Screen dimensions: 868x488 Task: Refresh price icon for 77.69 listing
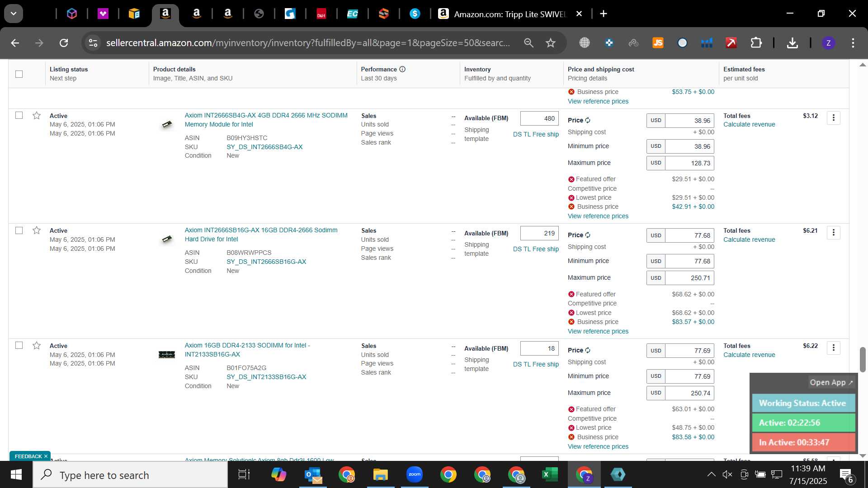pos(588,350)
